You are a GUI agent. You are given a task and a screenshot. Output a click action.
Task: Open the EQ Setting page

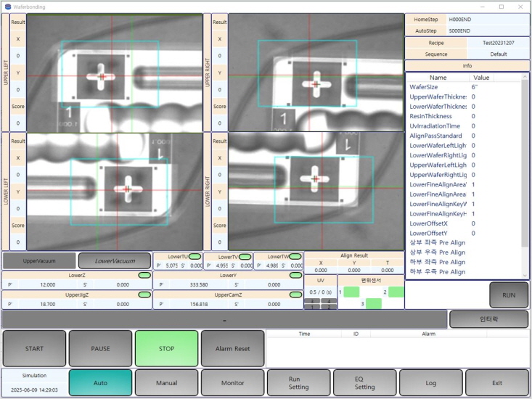tap(364, 382)
